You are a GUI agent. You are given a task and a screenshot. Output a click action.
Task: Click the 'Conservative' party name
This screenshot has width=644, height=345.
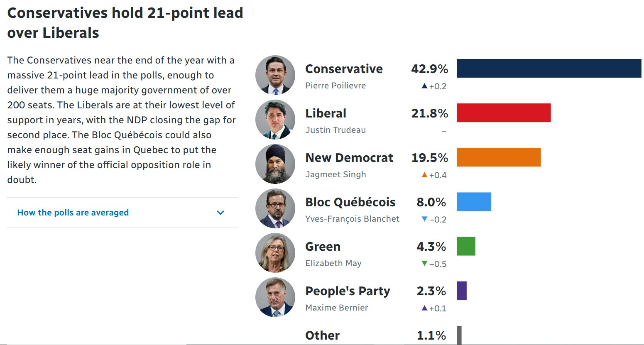point(344,69)
